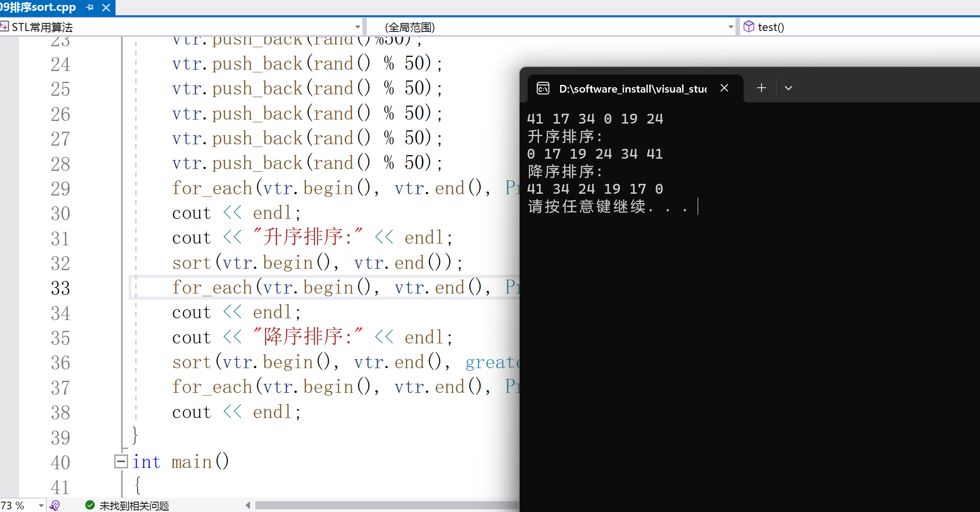
Task: Click the STL常用算法 project icon
Action: [x=4, y=27]
